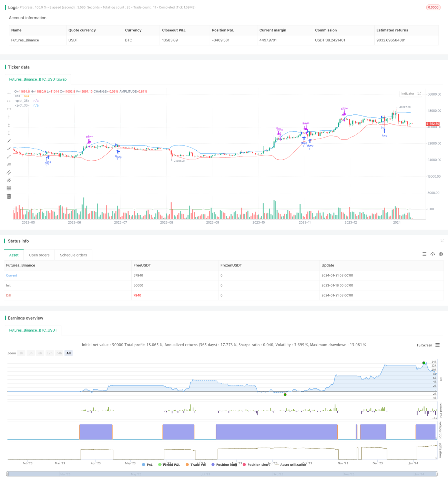Viewport: 448px width, 484px height.
Task: Select the price line tool with label
Action: (9, 164)
